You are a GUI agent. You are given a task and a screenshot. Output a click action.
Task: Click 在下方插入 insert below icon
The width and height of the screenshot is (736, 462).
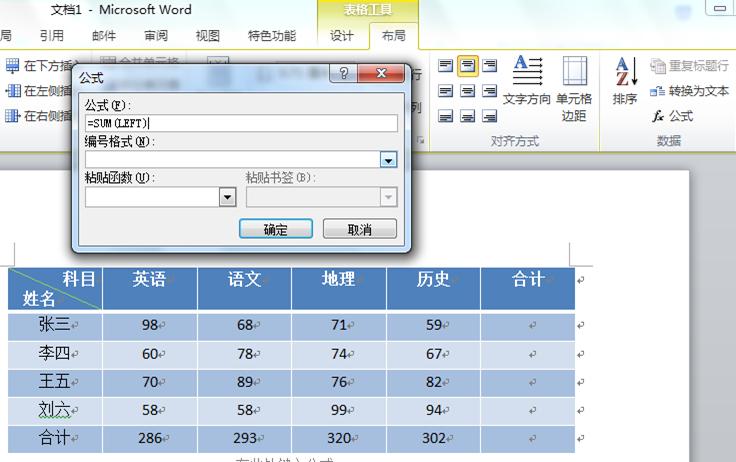pyautogui.click(x=13, y=66)
